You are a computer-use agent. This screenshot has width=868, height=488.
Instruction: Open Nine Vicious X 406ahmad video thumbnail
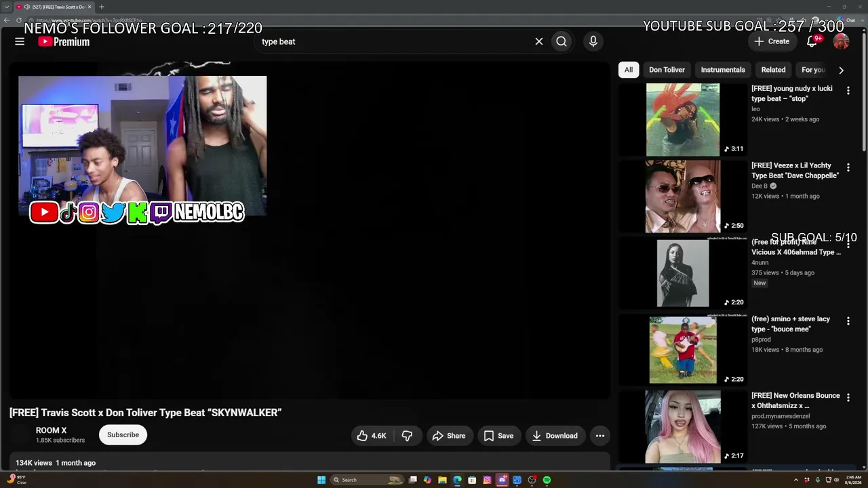click(x=683, y=273)
